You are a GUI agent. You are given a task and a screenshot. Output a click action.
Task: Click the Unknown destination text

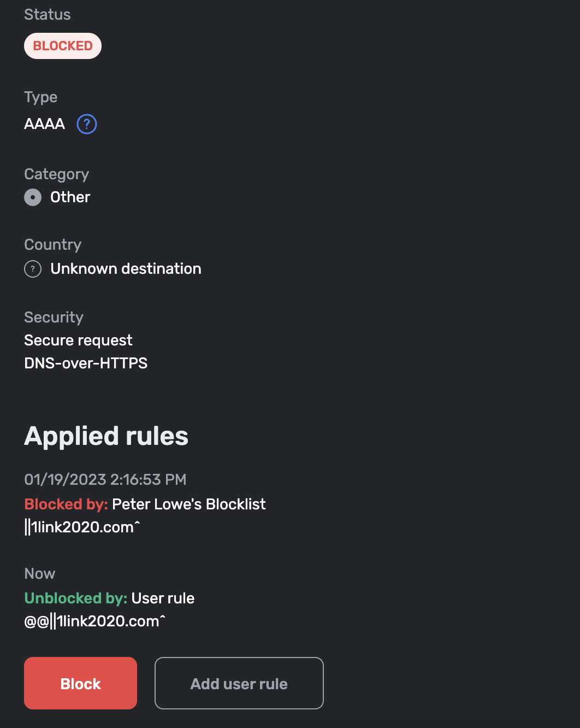(x=126, y=269)
